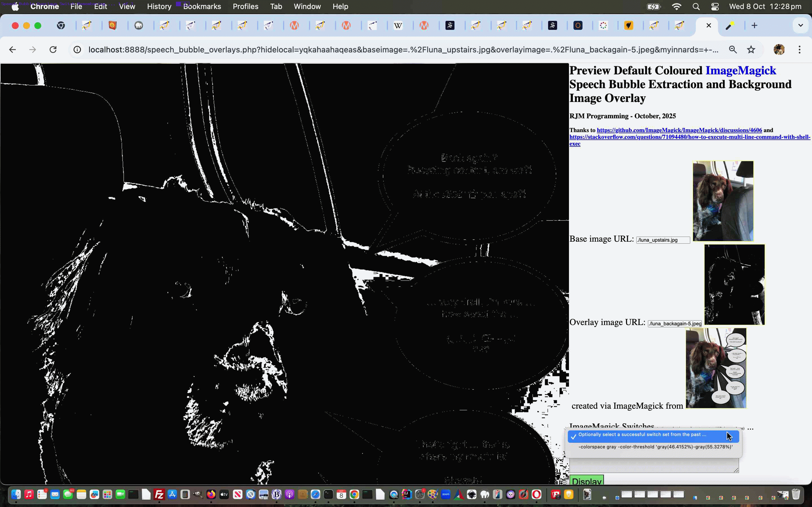Image resolution: width=812 pixels, height=507 pixels.
Task: Click the site information icon beside URL
Action: pos(77,50)
